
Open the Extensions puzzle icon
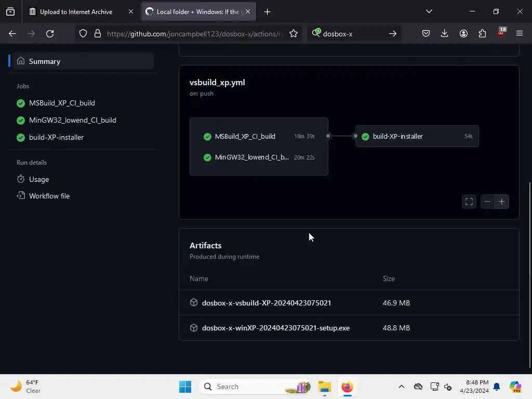click(x=482, y=33)
